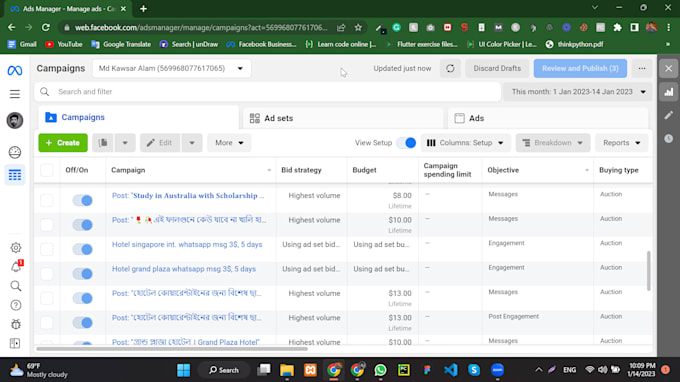Open the edit pencil side panel
This screenshot has width=680, height=382.
click(669, 115)
